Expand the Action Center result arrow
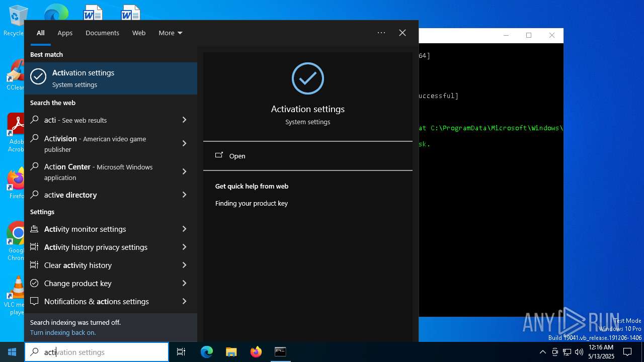The image size is (644, 362). pos(184,171)
